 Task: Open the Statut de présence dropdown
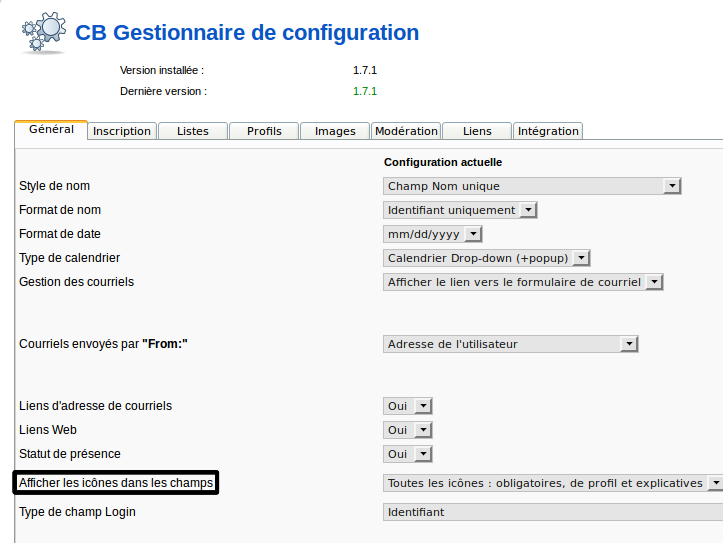(x=408, y=454)
